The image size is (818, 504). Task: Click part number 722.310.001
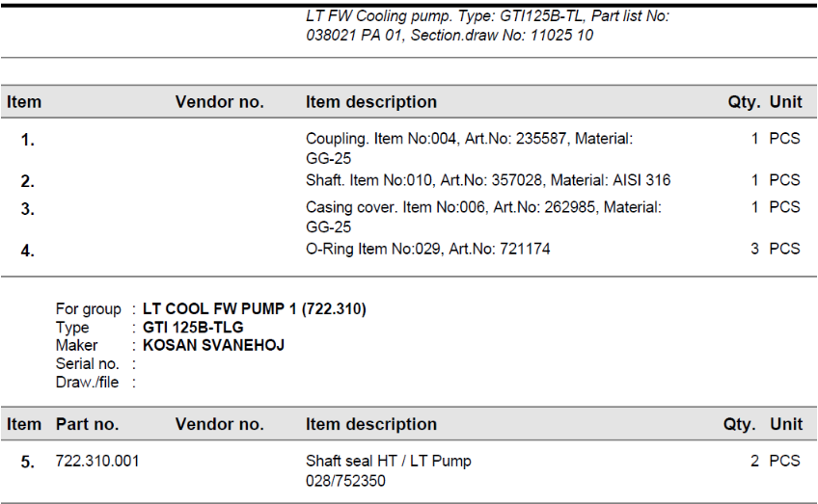(x=97, y=461)
